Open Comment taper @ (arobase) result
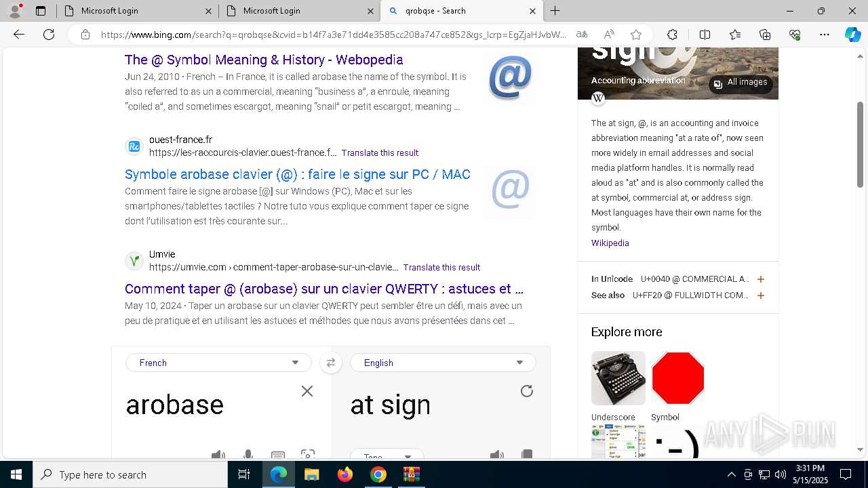 [324, 289]
